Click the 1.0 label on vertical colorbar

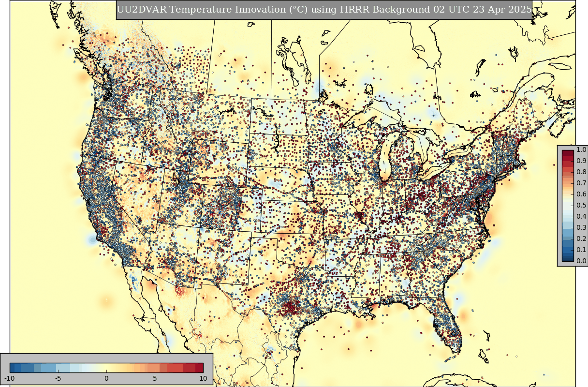(x=581, y=150)
